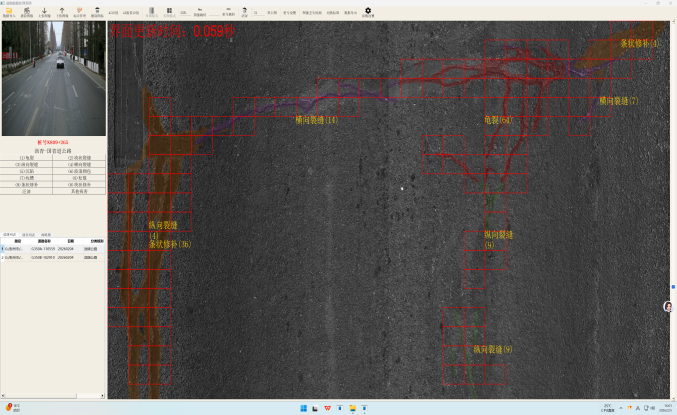Select the (9)条状修补 defect type button
677x415 pixels.
[x=27, y=184]
